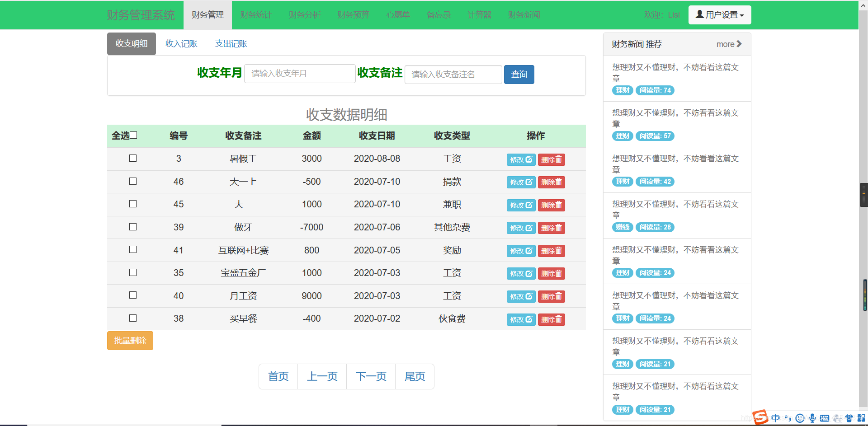
Task: Check the checkbox beside record 38
Action: click(132, 318)
